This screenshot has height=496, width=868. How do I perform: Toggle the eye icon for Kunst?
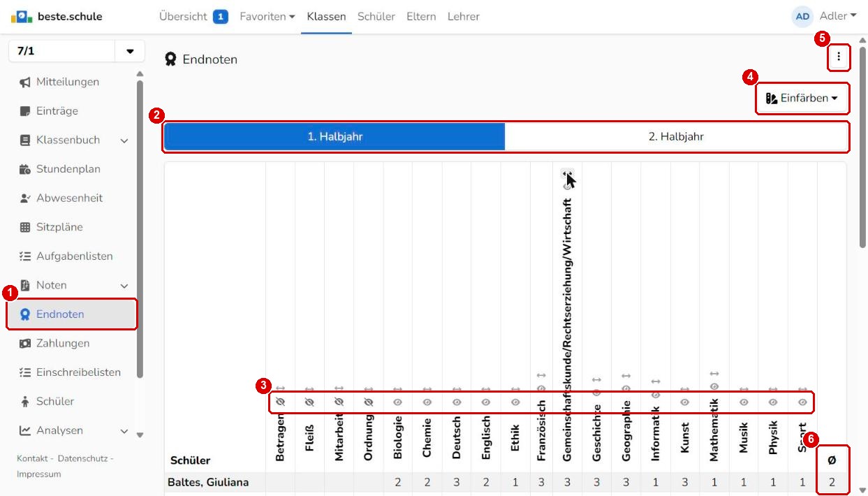(x=685, y=402)
